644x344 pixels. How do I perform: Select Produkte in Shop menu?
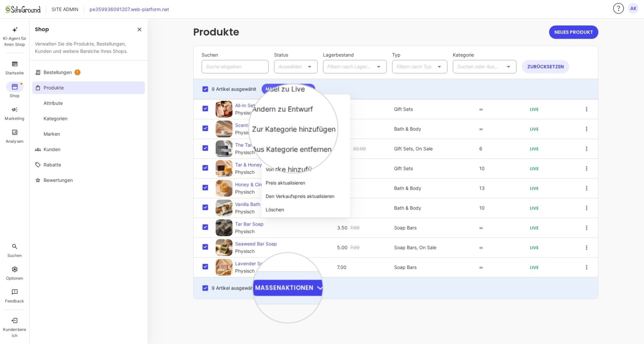pos(88,88)
